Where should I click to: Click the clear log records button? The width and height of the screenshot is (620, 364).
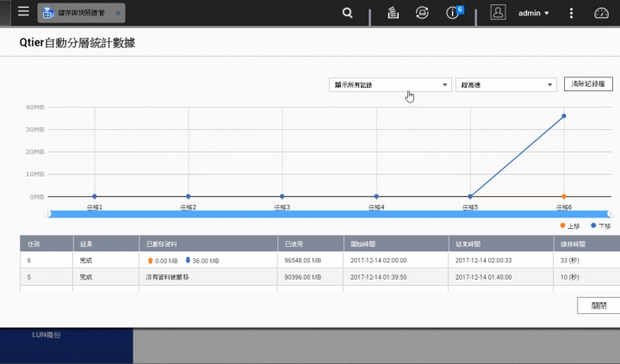coord(588,83)
